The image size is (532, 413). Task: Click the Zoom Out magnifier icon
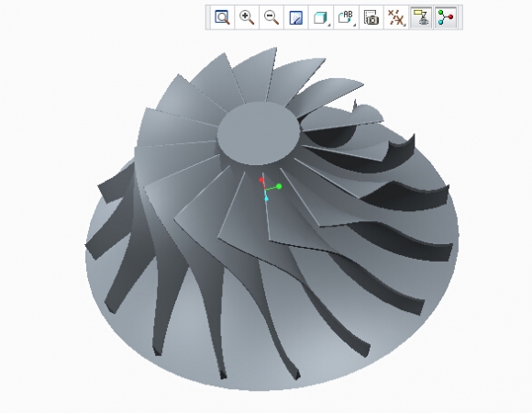(272, 17)
